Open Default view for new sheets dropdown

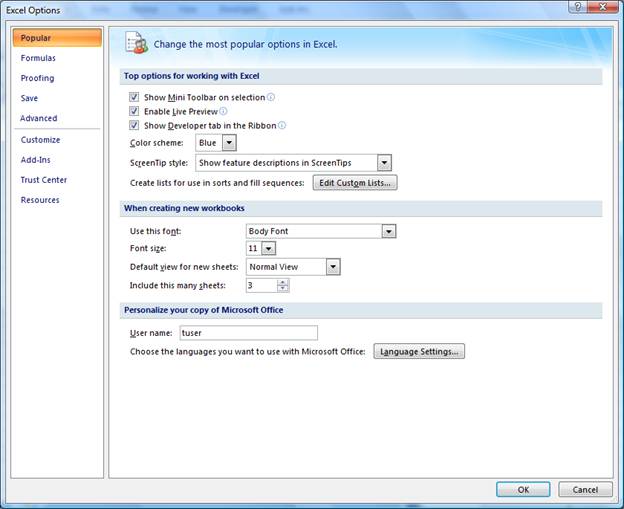[333, 267]
